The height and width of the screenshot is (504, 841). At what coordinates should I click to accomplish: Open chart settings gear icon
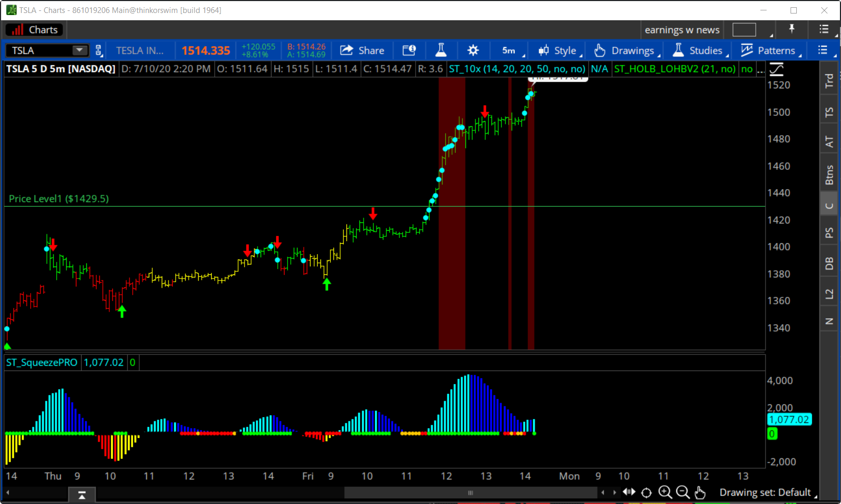click(473, 50)
